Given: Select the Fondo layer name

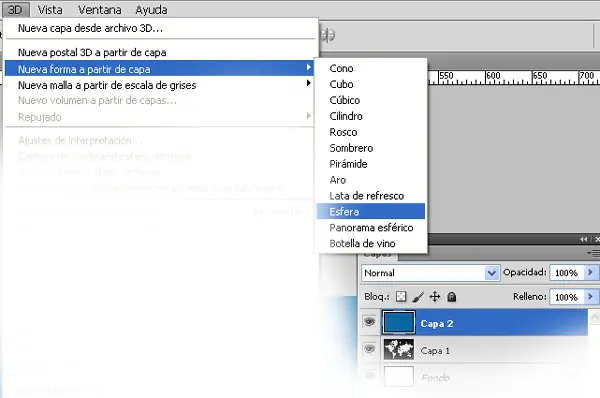Looking at the screenshot, I should pyautogui.click(x=435, y=378).
